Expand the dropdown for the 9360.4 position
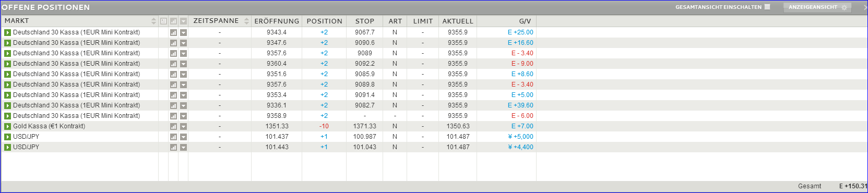Viewport: 868px width, 193px height. pos(183,64)
